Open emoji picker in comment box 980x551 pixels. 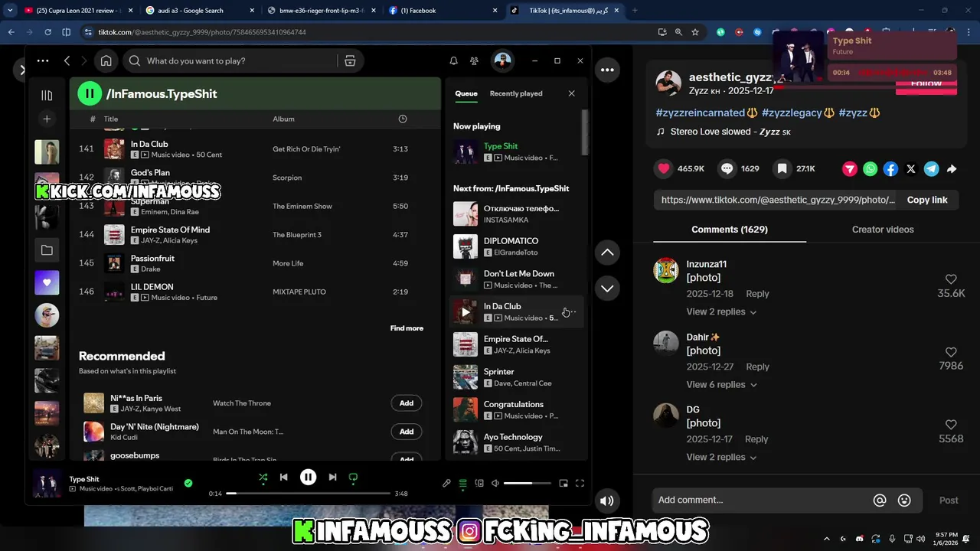coord(904,500)
